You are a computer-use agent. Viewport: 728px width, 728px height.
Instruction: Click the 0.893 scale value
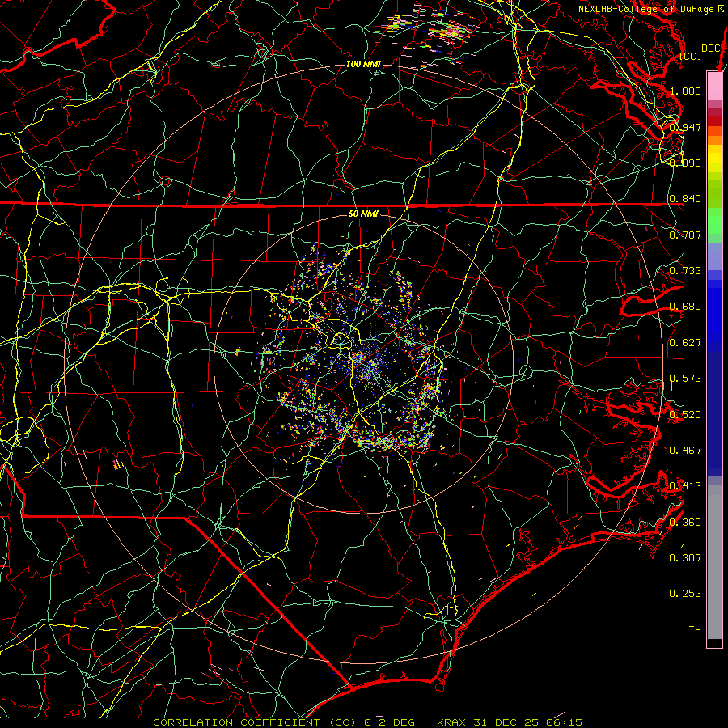coord(686,163)
